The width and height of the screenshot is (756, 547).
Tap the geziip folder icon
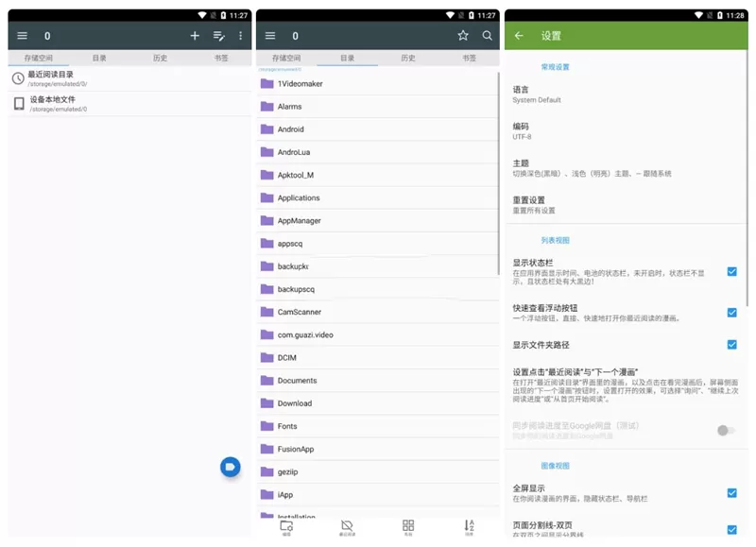[x=266, y=471]
